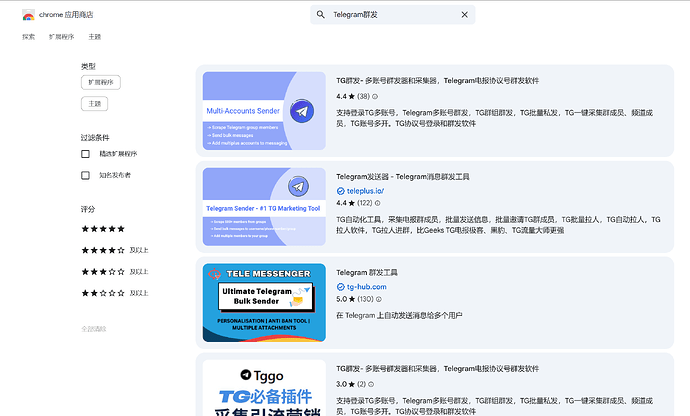Click the 全部清除 clear all link
The height and width of the screenshot is (416, 690).
[x=94, y=329]
